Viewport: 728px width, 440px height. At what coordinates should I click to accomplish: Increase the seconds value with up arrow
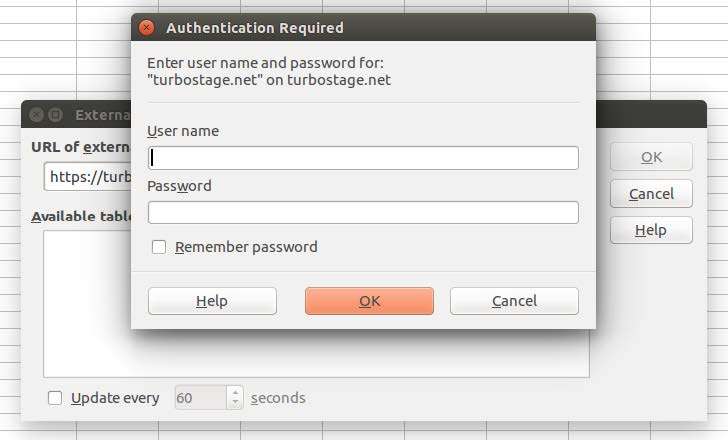click(x=235, y=392)
